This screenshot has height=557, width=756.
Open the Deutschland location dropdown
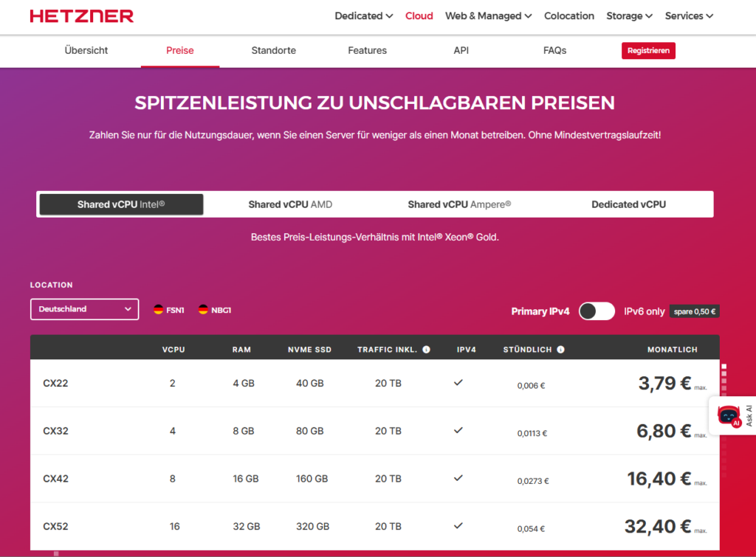pos(84,309)
